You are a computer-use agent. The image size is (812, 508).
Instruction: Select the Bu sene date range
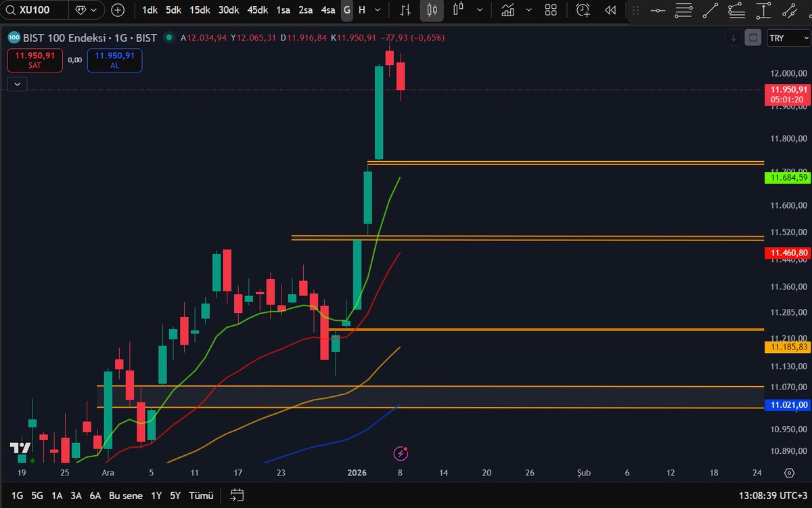tap(126, 496)
